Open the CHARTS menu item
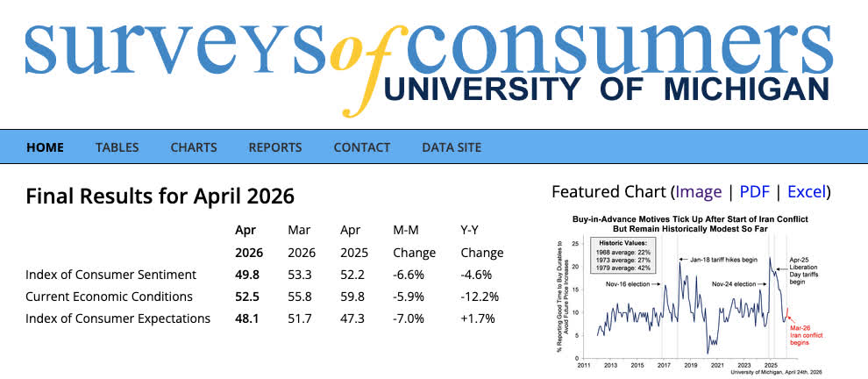Screen dimensions: 868x379 (x=194, y=147)
